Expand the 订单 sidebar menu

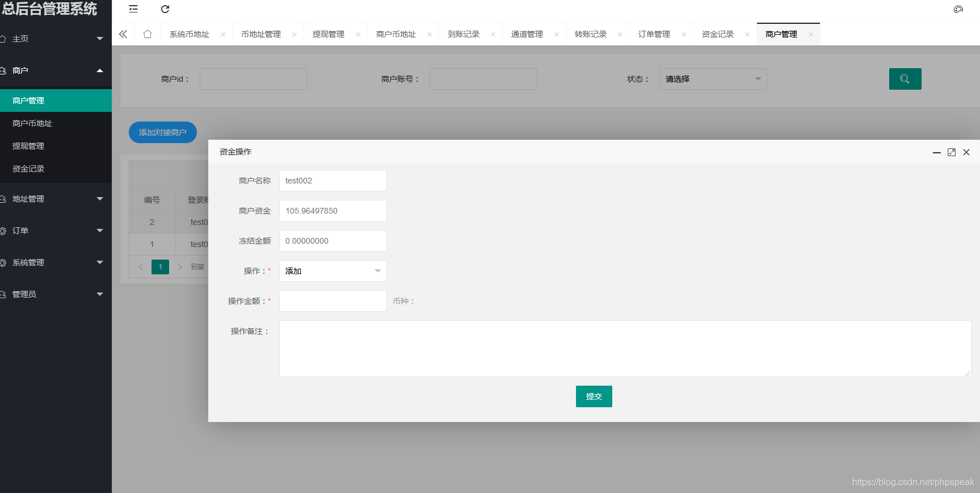56,231
